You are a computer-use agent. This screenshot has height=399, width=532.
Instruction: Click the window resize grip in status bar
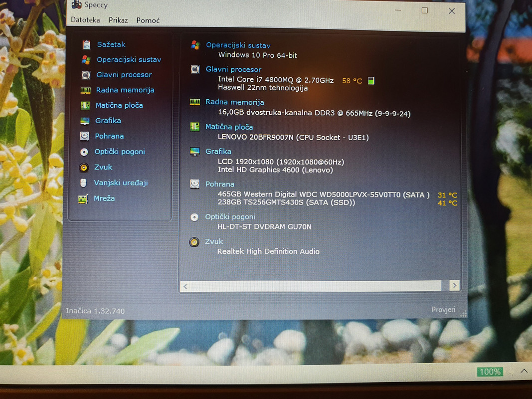click(x=464, y=314)
